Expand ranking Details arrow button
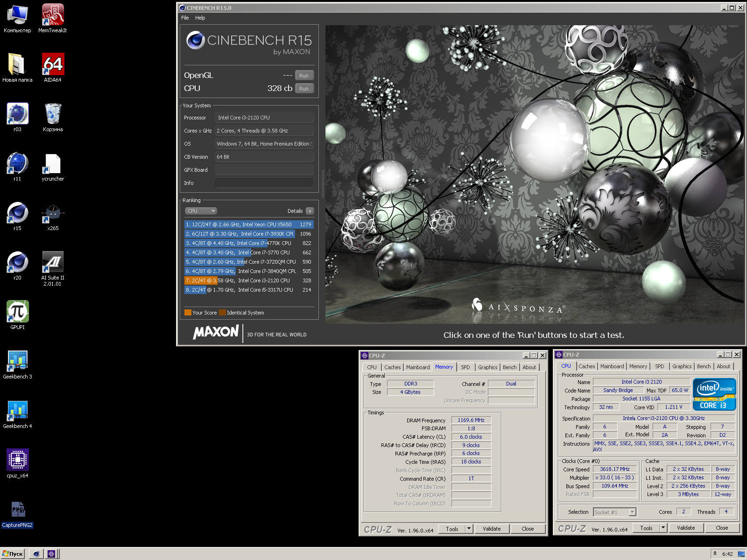Viewport: 747px width, 560px height. (x=310, y=211)
